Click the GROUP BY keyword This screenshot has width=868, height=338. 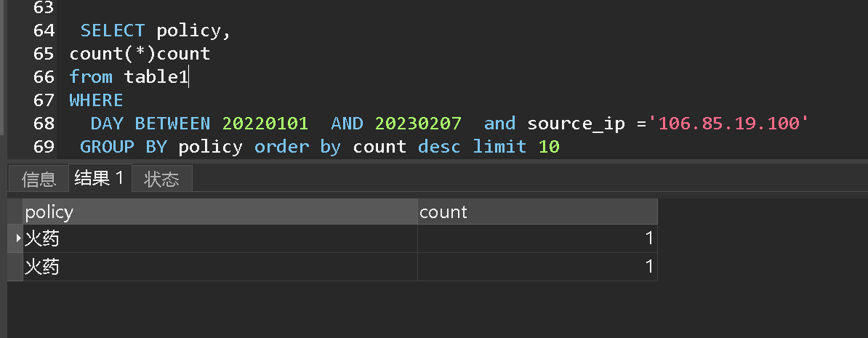click(x=124, y=147)
